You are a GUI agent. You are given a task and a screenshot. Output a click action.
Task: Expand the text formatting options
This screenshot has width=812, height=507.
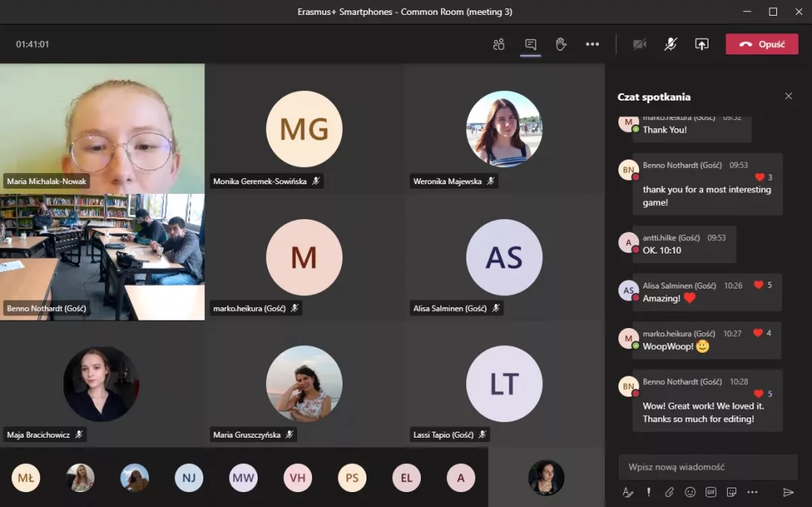pyautogui.click(x=627, y=492)
